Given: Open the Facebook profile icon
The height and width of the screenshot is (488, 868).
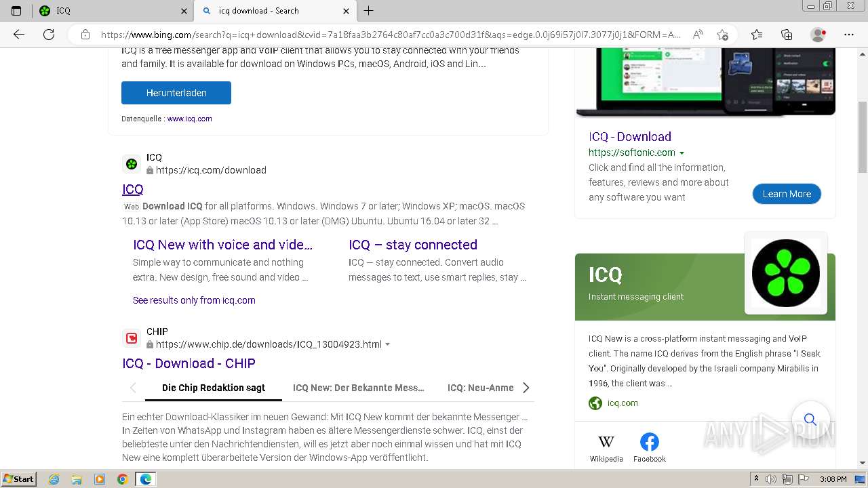Looking at the screenshot, I should tap(650, 442).
